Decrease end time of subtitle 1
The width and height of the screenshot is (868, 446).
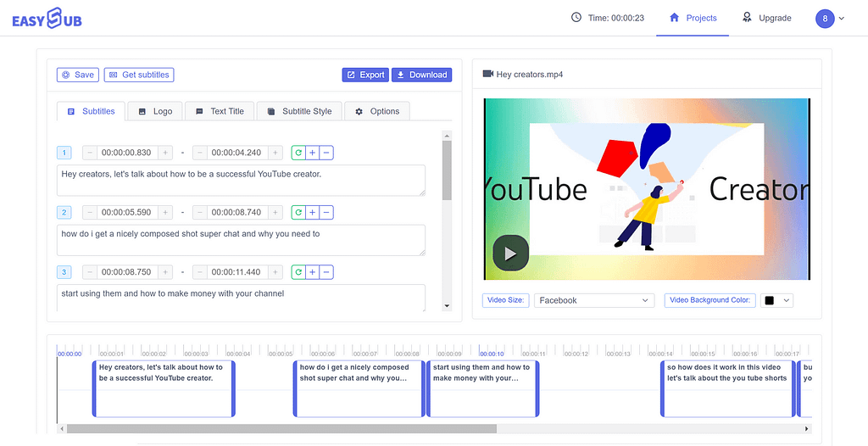tap(200, 153)
